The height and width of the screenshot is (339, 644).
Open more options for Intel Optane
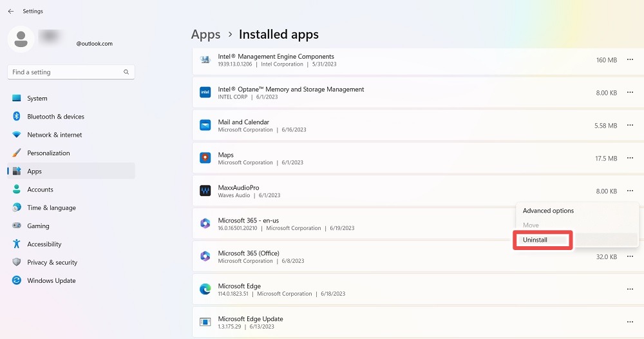(x=630, y=92)
